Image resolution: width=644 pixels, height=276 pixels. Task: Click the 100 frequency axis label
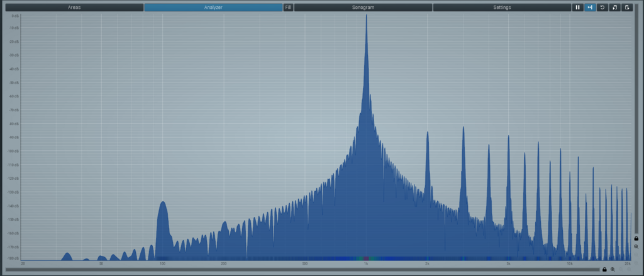point(162,263)
